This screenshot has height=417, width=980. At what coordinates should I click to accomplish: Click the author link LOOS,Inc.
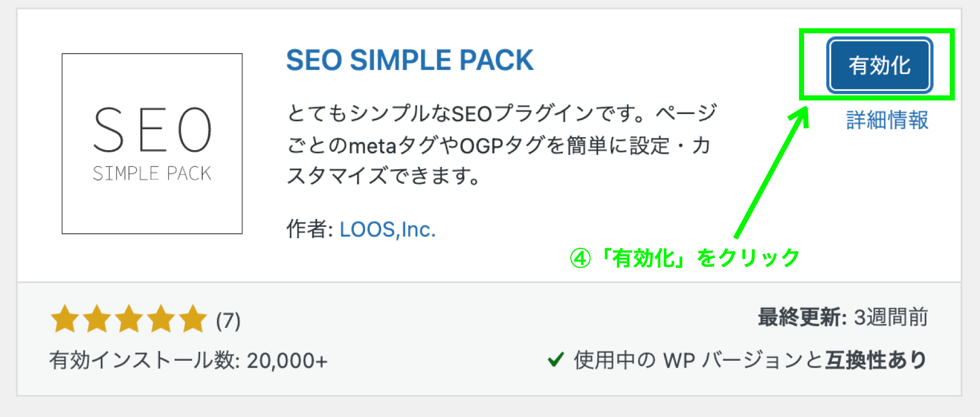click(x=387, y=229)
